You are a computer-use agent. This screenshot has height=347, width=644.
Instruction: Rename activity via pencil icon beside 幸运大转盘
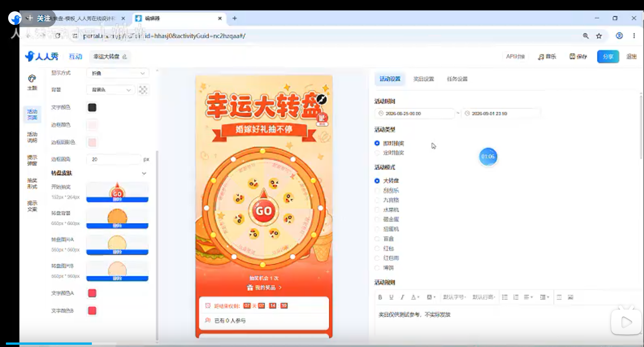(x=124, y=57)
